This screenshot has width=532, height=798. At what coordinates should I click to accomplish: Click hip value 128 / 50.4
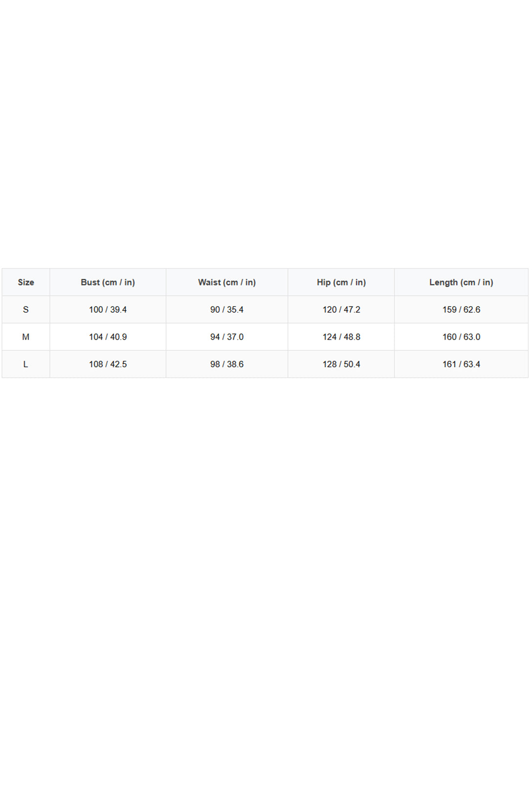341,364
